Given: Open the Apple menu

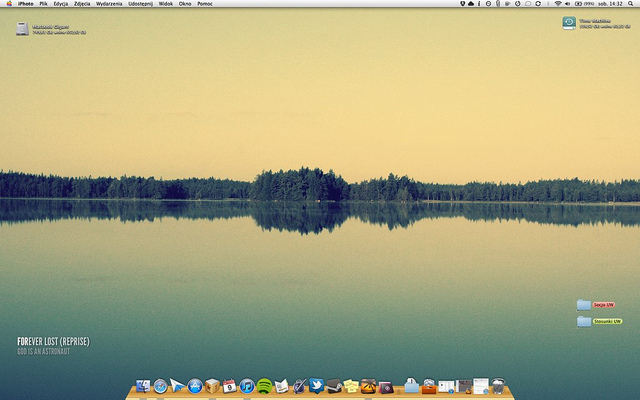Looking at the screenshot, I should (9, 4).
